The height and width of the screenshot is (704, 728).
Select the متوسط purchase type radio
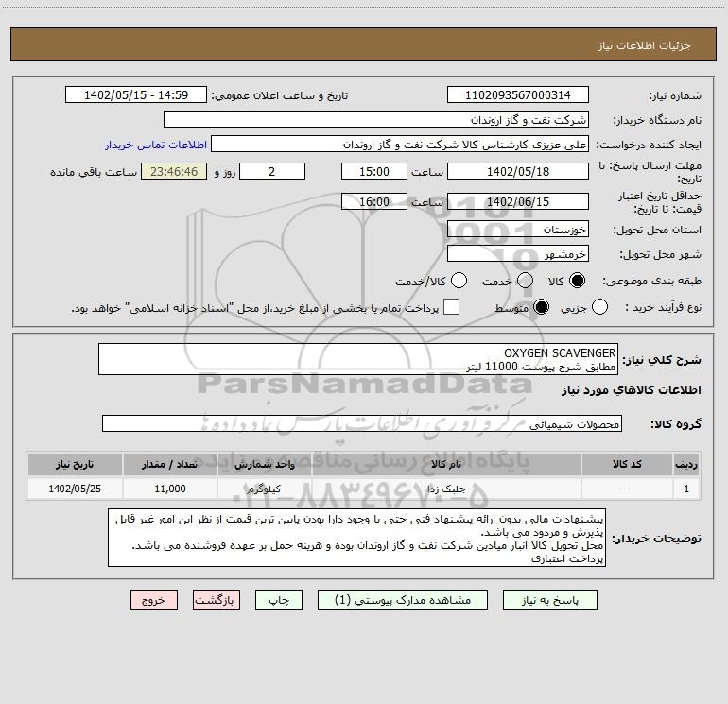pos(541,307)
